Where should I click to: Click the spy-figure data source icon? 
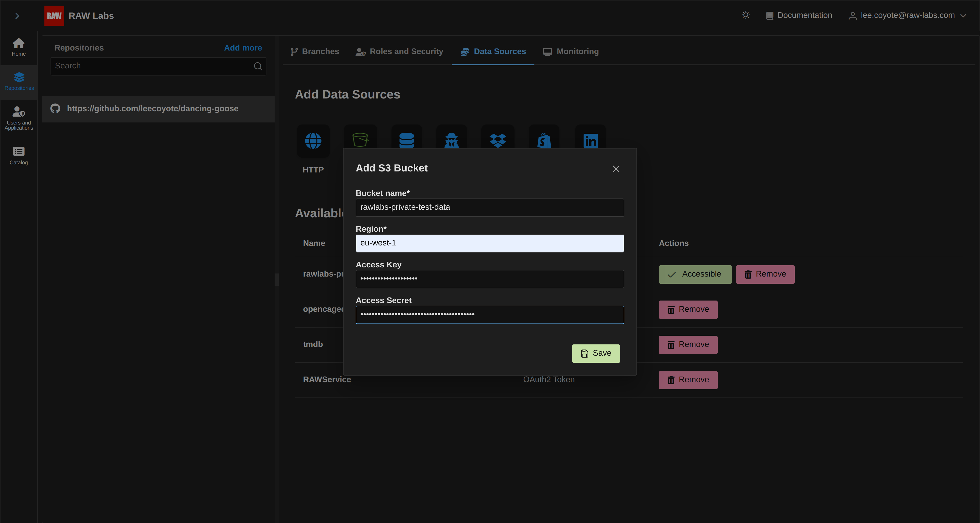tap(451, 137)
